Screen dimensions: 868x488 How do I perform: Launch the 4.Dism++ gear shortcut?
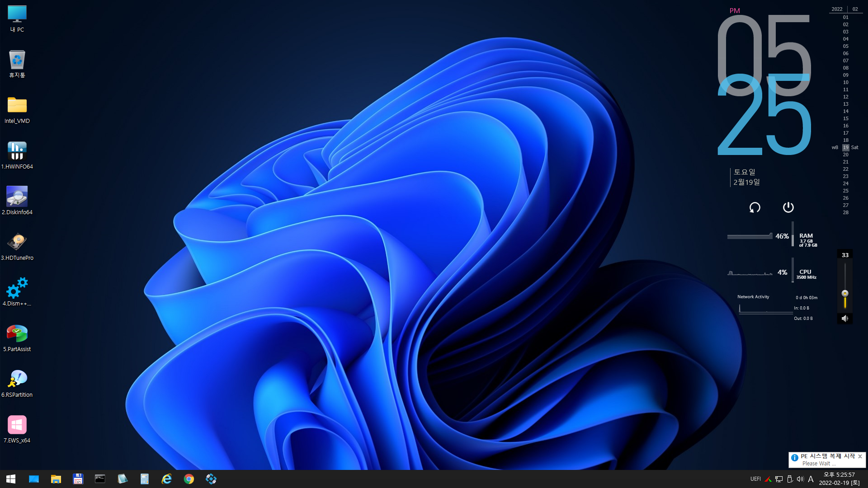(x=17, y=292)
